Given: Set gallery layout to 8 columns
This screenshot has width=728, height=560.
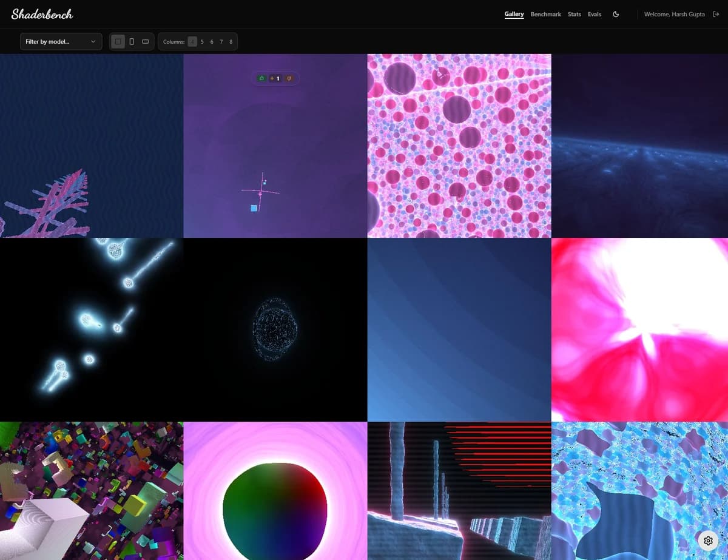Looking at the screenshot, I should (231, 41).
